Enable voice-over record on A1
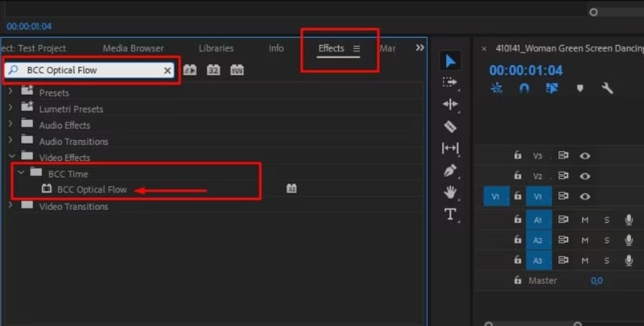Screen dimensions: 644x326 pos(629,220)
